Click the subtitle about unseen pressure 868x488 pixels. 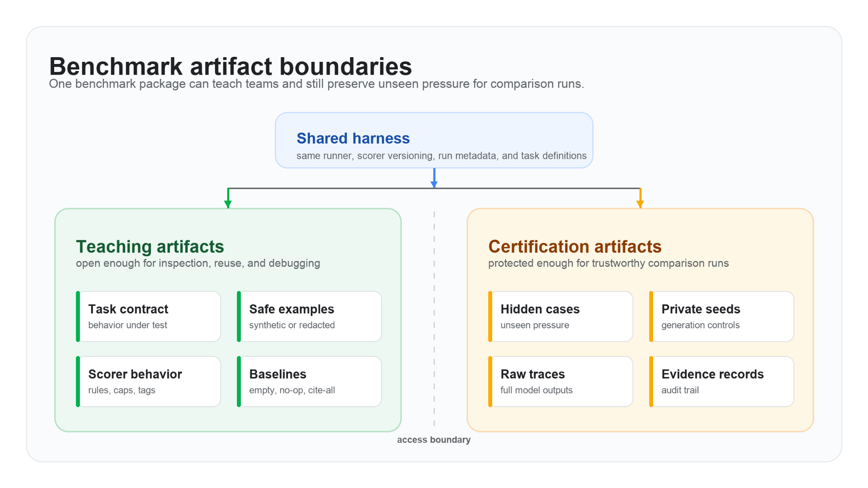point(317,84)
